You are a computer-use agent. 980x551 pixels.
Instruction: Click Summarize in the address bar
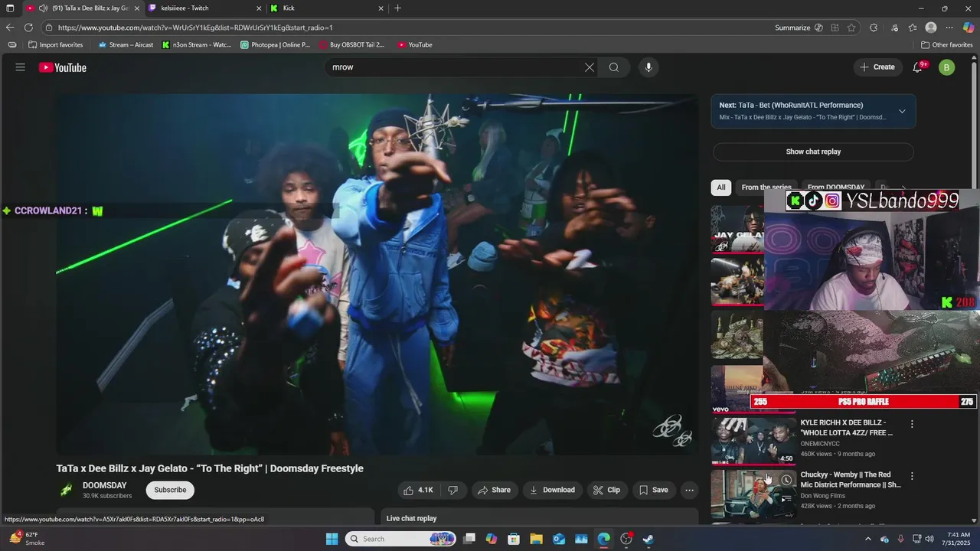click(x=792, y=28)
